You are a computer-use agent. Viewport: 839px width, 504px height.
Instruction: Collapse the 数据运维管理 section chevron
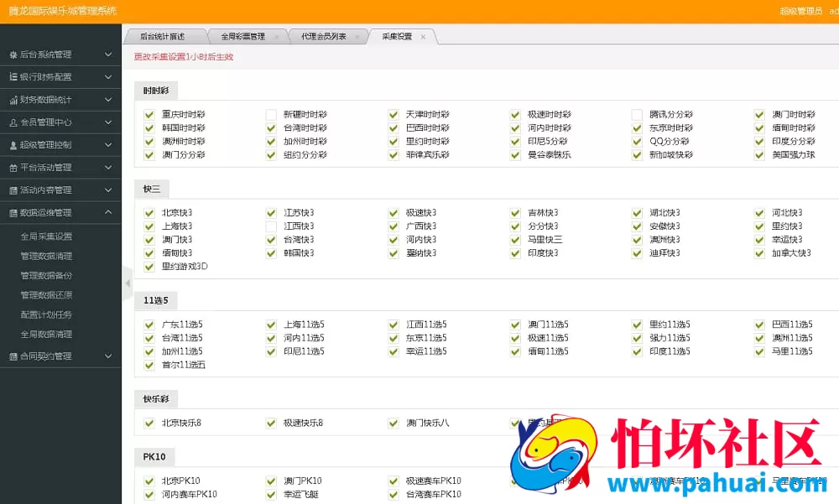coord(108,213)
